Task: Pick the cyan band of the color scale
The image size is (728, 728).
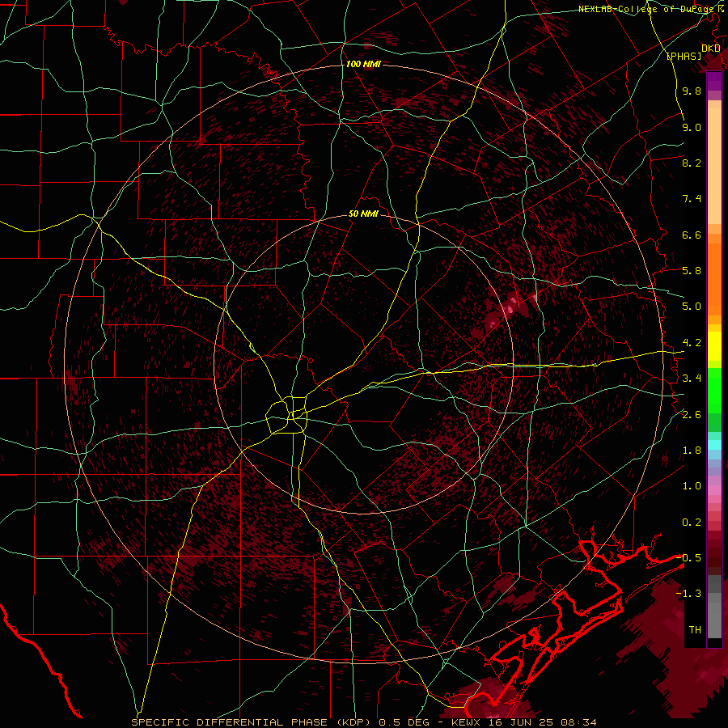Action: (714, 445)
